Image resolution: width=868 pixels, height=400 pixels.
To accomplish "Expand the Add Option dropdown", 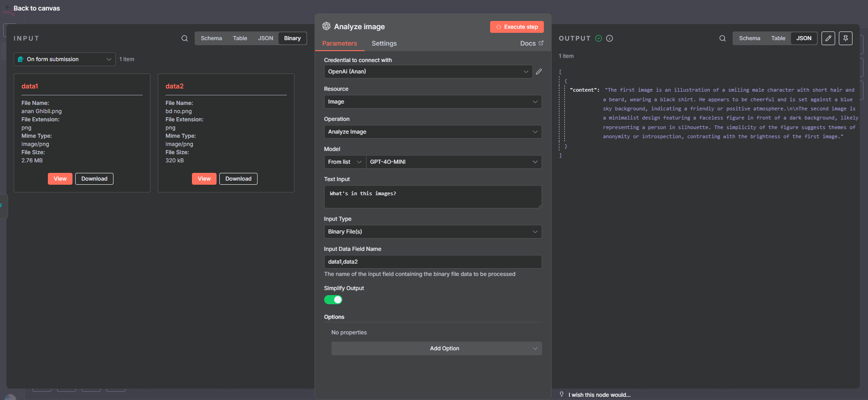I will tap(436, 348).
